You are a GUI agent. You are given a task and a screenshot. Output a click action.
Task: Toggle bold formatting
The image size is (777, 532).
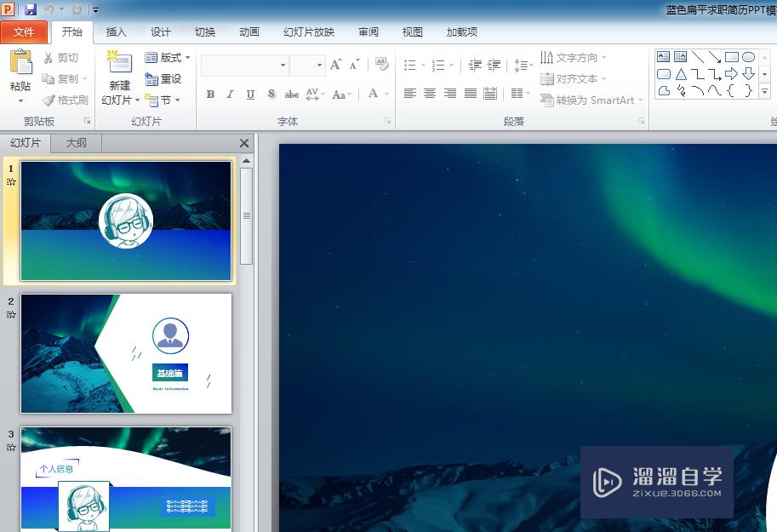(x=210, y=94)
